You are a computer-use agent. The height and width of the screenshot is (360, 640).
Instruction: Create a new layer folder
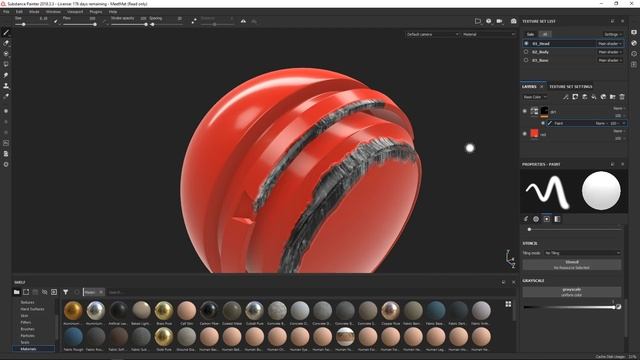[613, 97]
